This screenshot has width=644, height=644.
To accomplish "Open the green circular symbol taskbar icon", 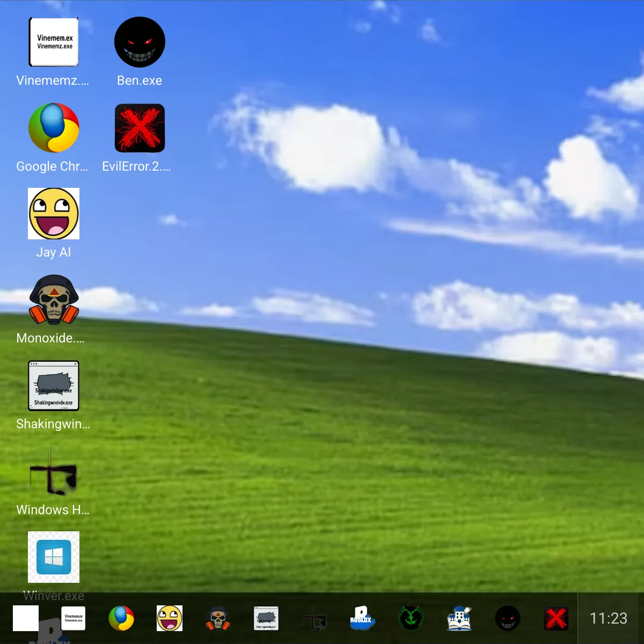I will coord(411,618).
